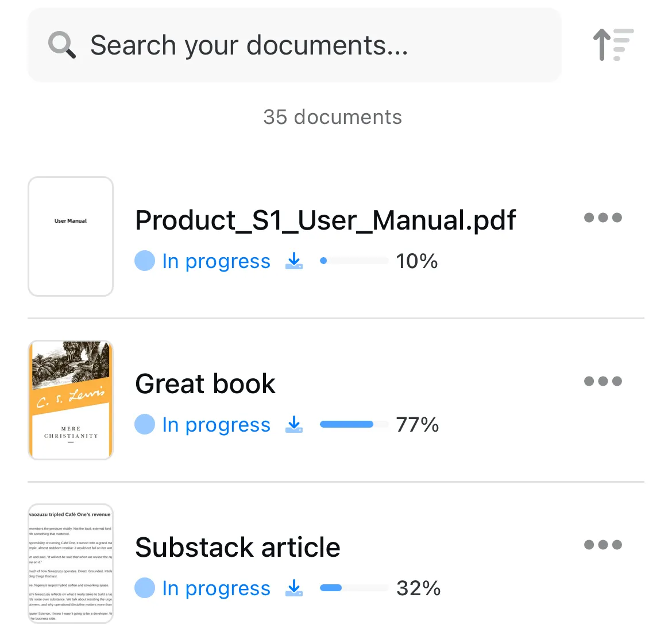The height and width of the screenshot is (640, 672).
Task: Click the 77% progress bar for Great book
Action: [x=354, y=425]
